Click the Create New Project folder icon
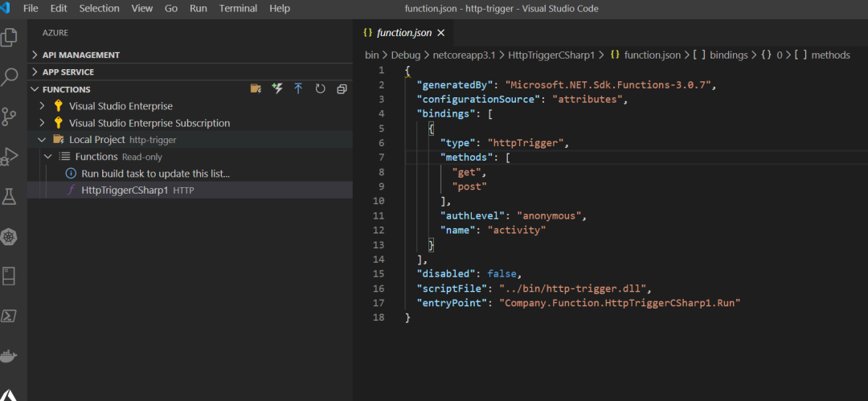The image size is (868, 401). pyautogui.click(x=256, y=88)
